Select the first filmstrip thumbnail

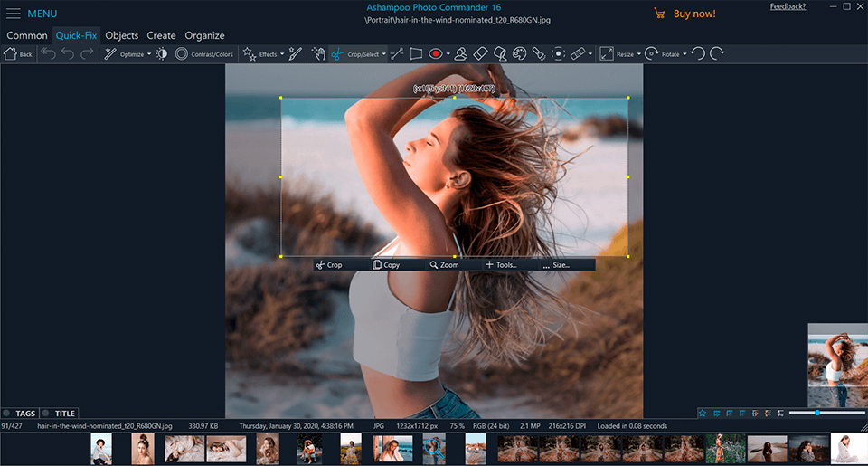(101, 449)
